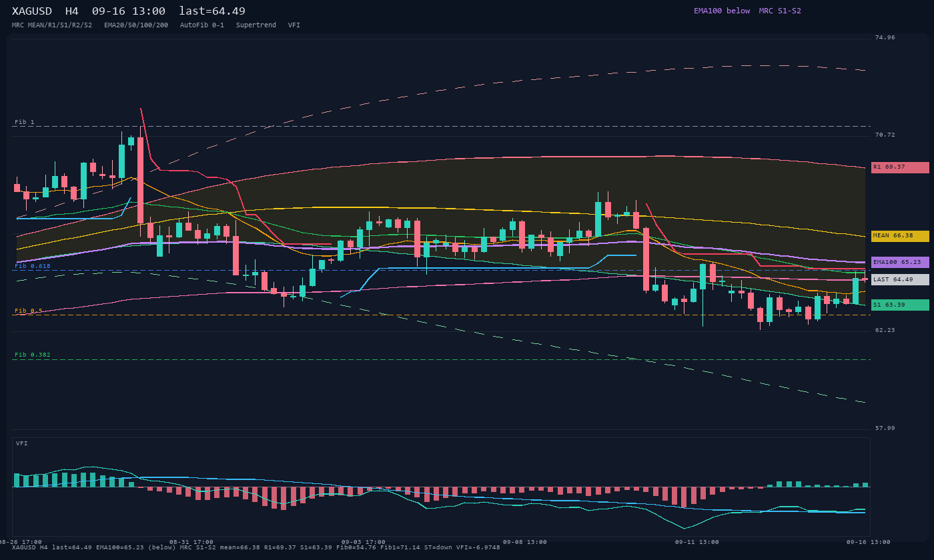This screenshot has height=560, width=934.
Task: Click the VFI entry in the top legend row
Action: (x=294, y=25)
